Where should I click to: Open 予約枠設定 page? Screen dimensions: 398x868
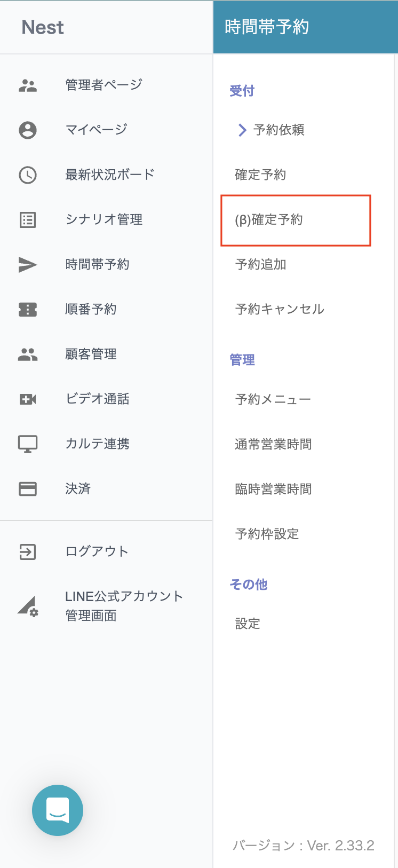coord(267,534)
